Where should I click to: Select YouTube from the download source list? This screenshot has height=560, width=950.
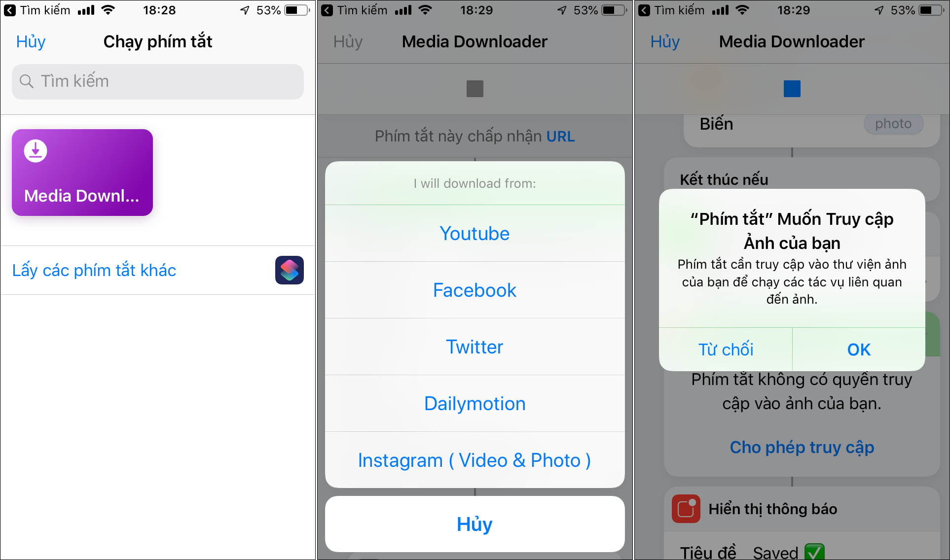[x=475, y=232]
